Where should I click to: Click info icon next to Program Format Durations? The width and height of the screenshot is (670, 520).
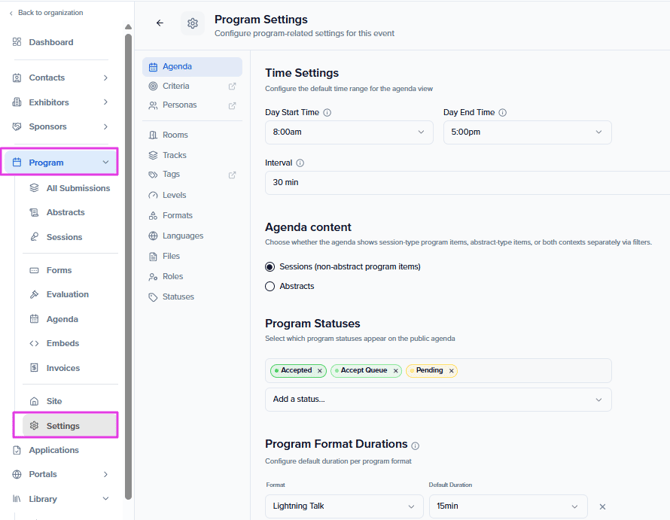click(x=415, y=446)
